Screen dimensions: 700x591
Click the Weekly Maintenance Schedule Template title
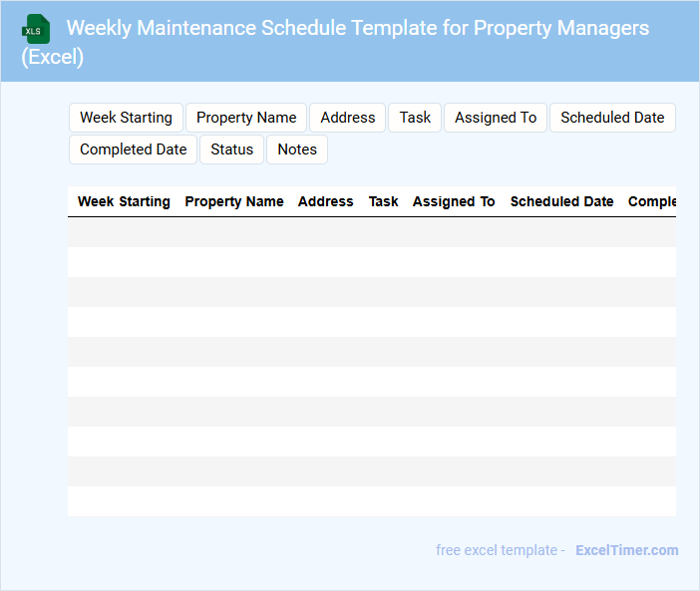coord(357,28)
